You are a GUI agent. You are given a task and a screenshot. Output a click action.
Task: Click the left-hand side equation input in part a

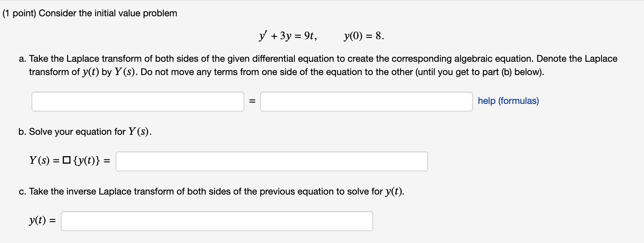click(x=138, y=102)
